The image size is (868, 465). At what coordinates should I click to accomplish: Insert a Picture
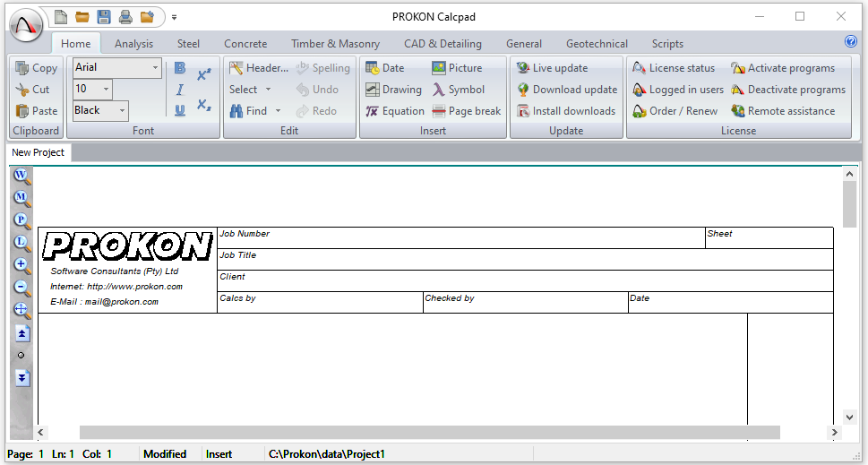click(457, 68)
